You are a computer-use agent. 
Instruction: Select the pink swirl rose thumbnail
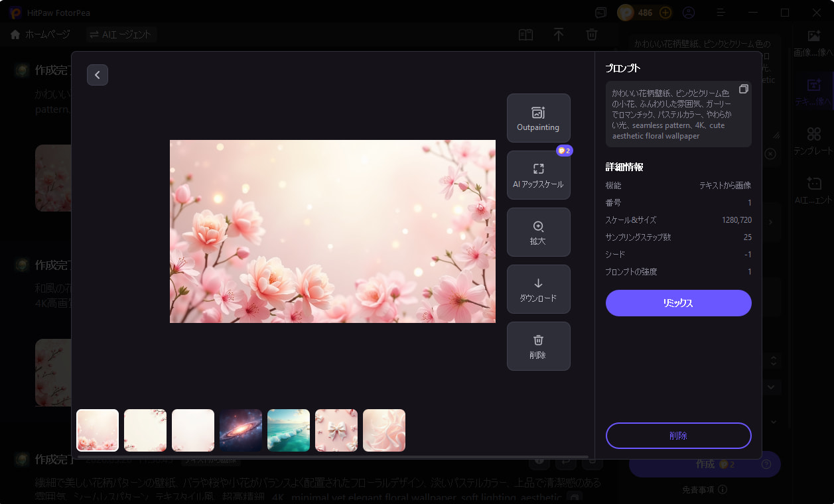point(384,430)
